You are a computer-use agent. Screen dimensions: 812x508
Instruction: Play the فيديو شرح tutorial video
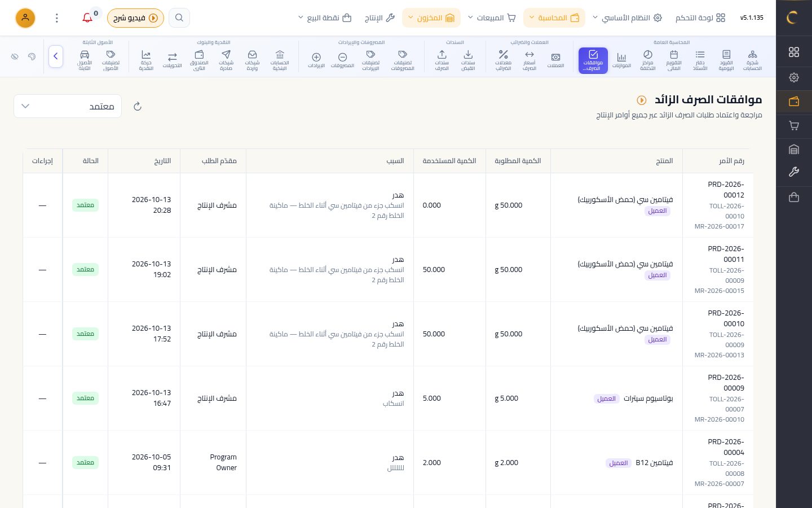tap(135, 18)
